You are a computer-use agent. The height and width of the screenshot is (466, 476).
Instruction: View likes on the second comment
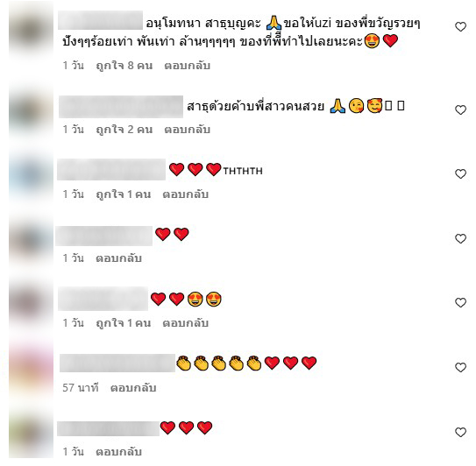pos(124,130)
